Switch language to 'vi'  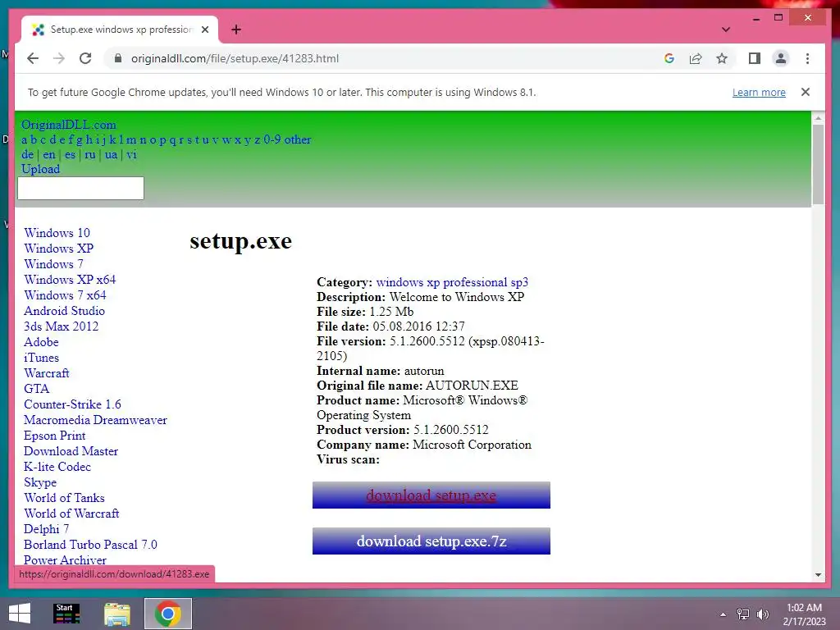click(131, 155)
